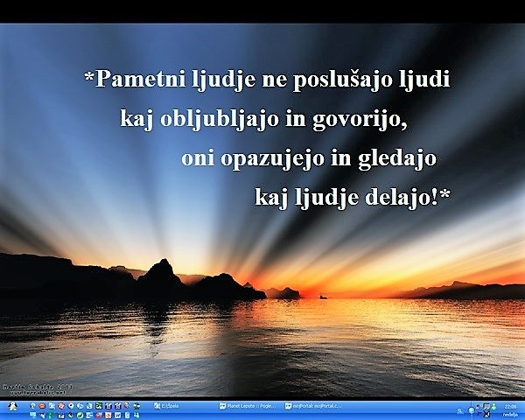Open the first blue quick launch icon
525x420 pixels.
point(33,405)
